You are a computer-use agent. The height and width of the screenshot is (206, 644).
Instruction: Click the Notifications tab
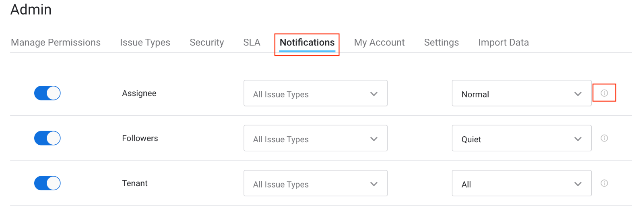pyautogui.click(x=307, y=42)
